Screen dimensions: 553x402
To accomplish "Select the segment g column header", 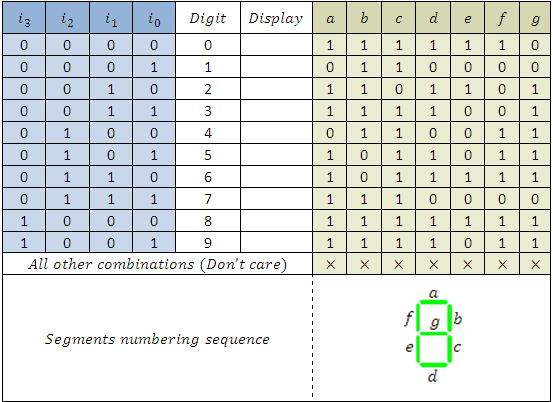I will [535, 18].
